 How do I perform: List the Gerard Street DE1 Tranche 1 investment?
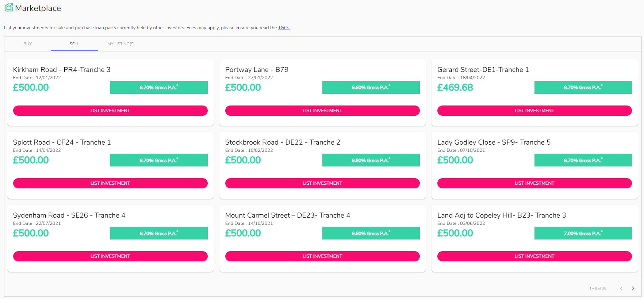[534, 111]
